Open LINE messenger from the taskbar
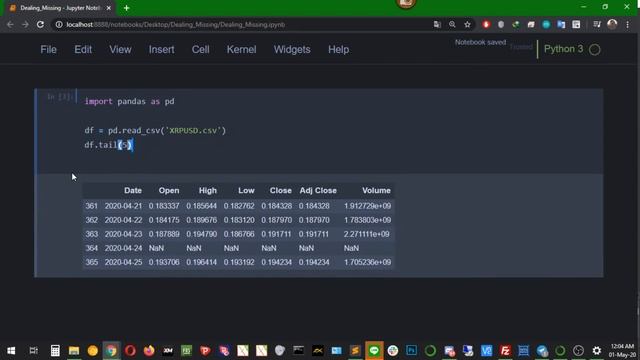640x360 pixels. coord(374,351)
